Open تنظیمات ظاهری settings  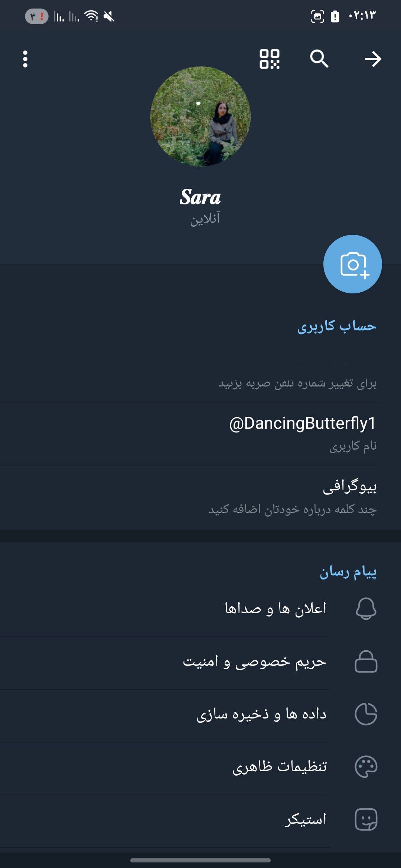[x=279, y=767]
